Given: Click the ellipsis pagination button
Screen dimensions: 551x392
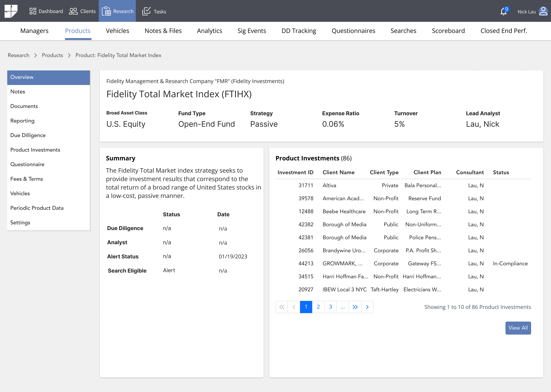Looking at the screenshot, I should [x=343, y=307].
